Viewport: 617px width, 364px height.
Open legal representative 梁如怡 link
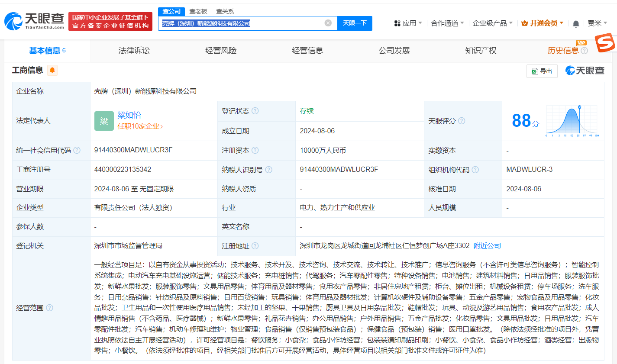(x=129, y=115)
